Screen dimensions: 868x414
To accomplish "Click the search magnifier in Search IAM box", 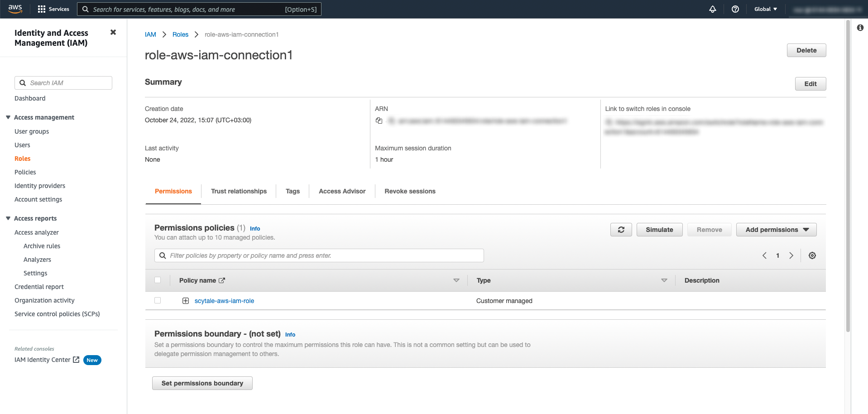I will coord(23,83).
